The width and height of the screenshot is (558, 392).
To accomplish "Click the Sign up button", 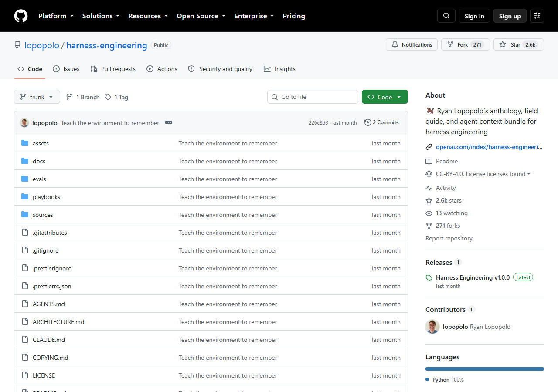I will (x=510, y=16).
